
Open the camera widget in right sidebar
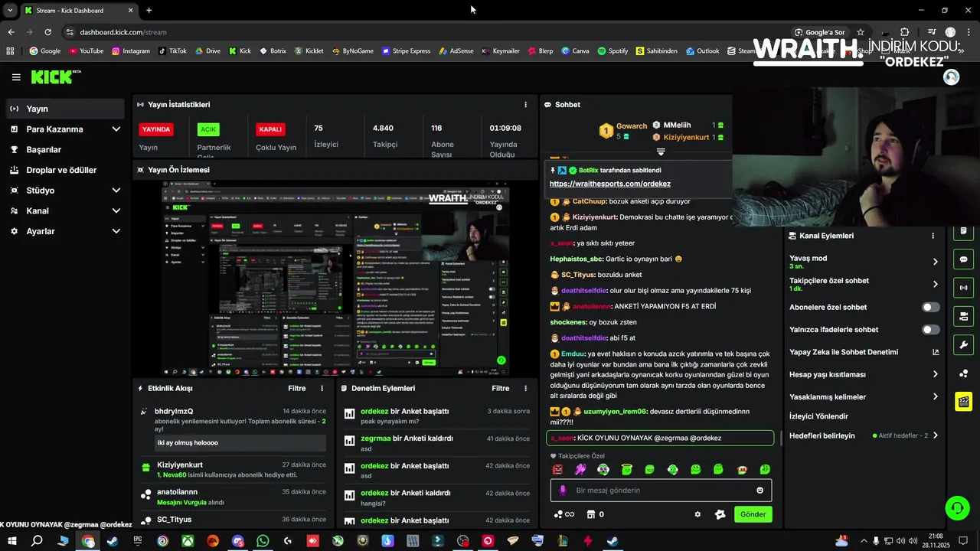964,316
